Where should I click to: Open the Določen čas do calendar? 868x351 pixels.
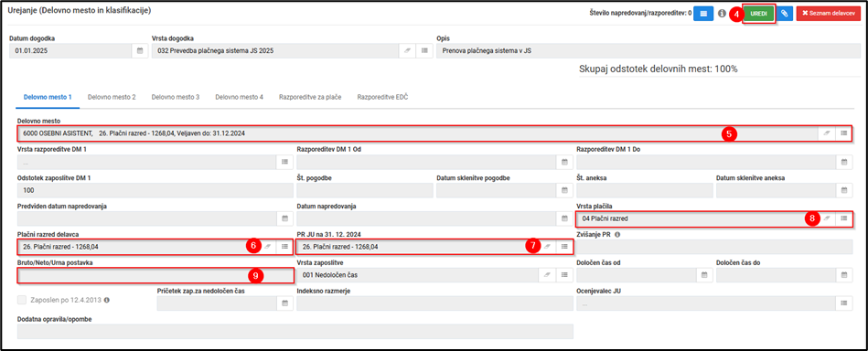click(844, 274)
